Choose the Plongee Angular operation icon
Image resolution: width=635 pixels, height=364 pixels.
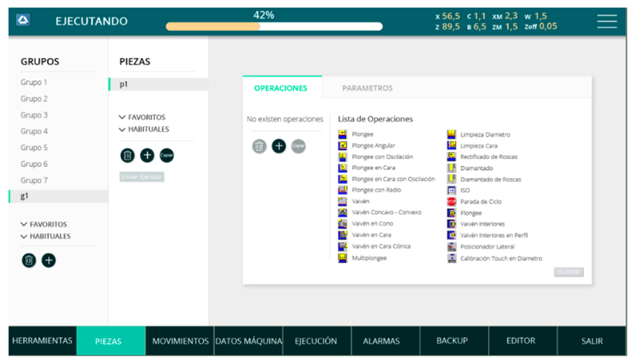pos(342,145)
